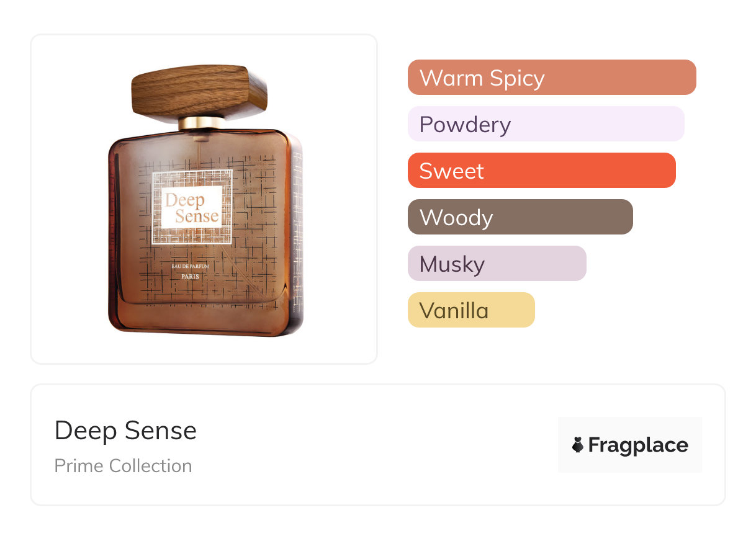Image resolution: width=756 pixels, height=536 pixels.
Task: Click the bottle's dark amber left edge
Action: tap(112, 236)
